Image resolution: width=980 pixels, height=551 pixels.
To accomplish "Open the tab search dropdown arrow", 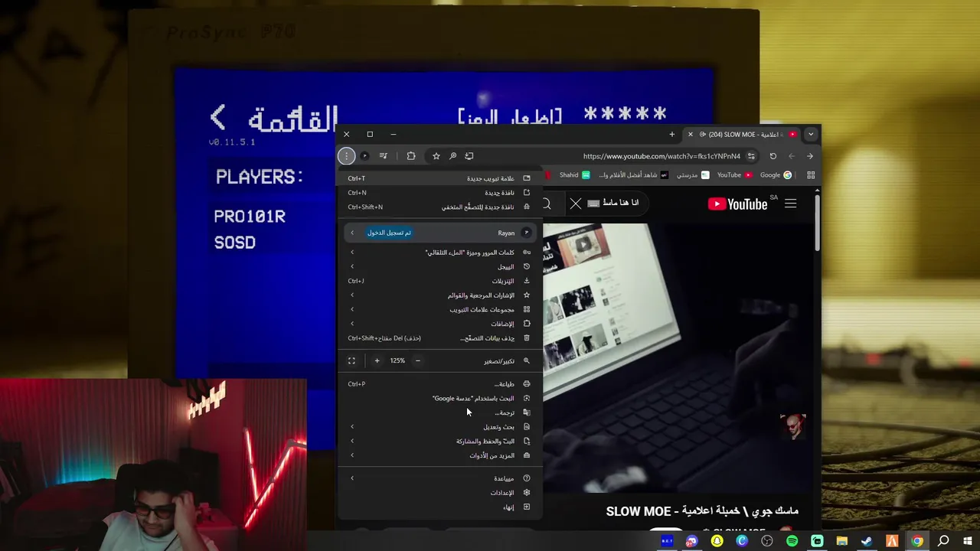I will [811, 135].
